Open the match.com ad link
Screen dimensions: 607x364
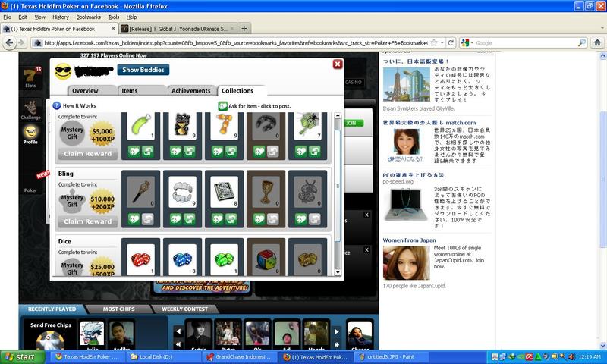(x=429, y=122)
